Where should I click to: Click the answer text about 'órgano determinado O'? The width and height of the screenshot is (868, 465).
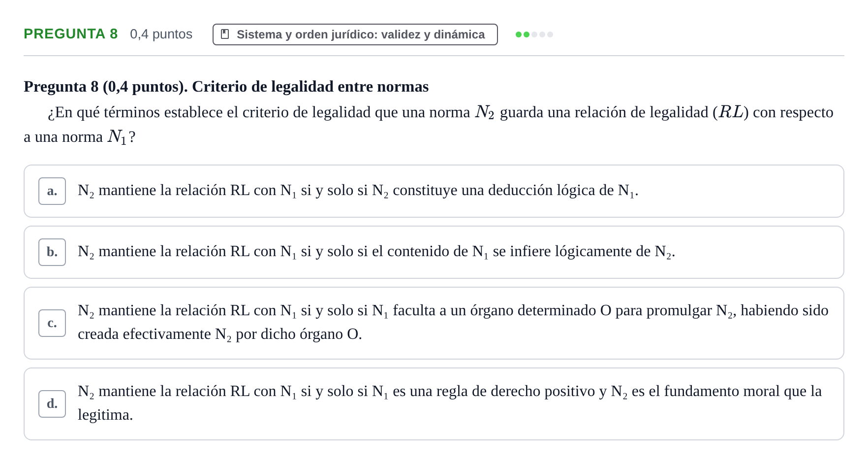coord(453,323)
